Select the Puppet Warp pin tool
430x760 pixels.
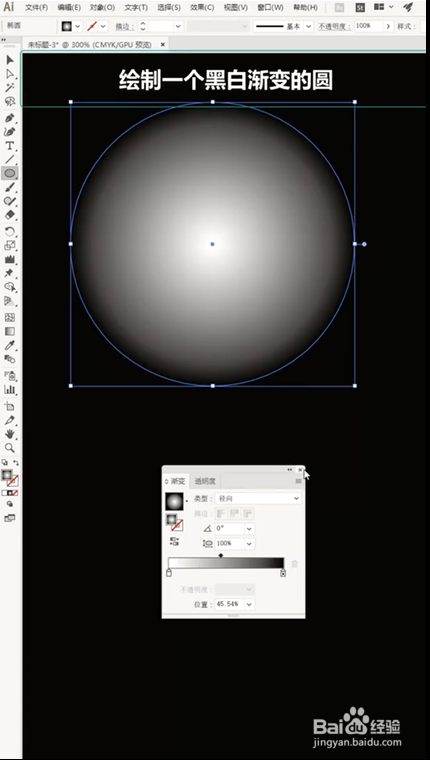[x=10, y=273]
